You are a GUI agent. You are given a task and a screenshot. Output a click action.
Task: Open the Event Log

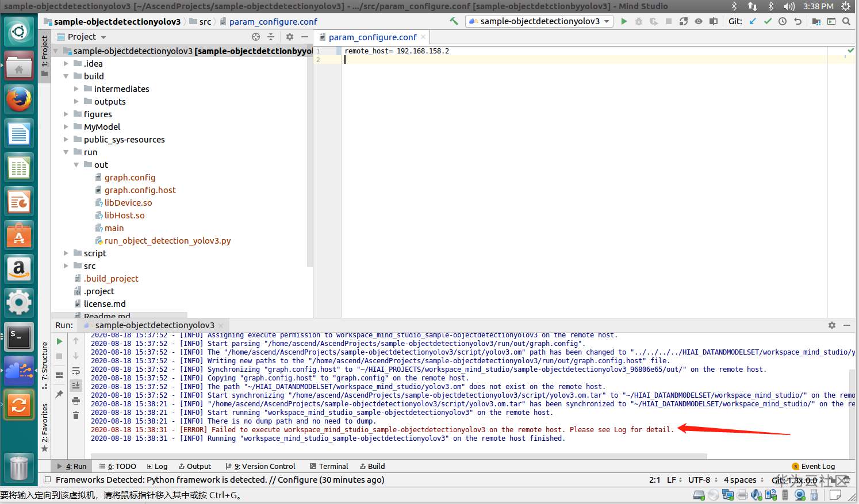[x=814, y=467]
